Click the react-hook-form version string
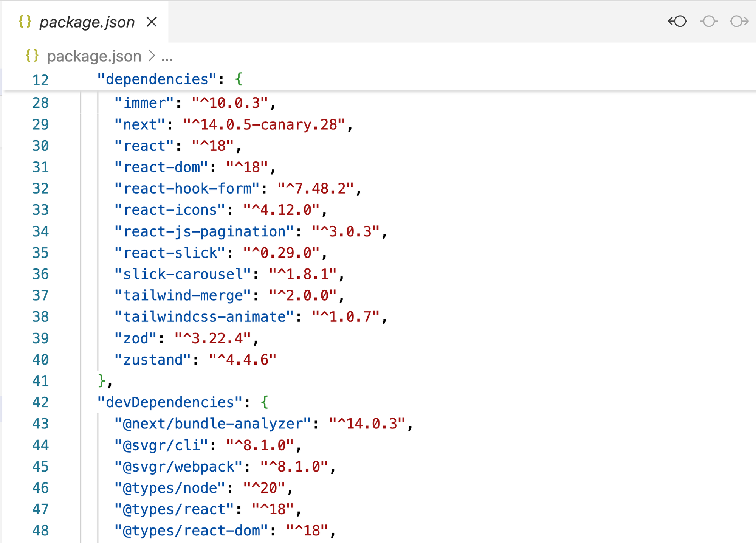The width and height of the screenshot is (756, 543). tap(315, 188)
